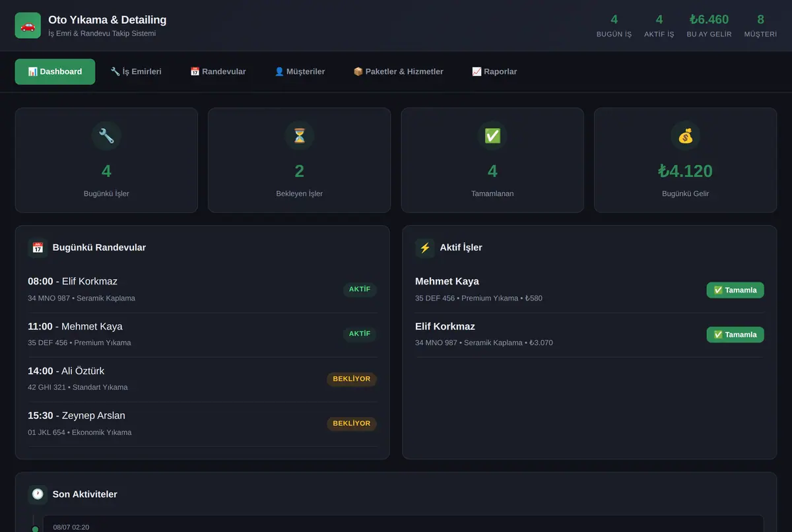Click the lightning icon beside Aktif İşler
This screenshot has width=792, height=532.
coord(425,248)
